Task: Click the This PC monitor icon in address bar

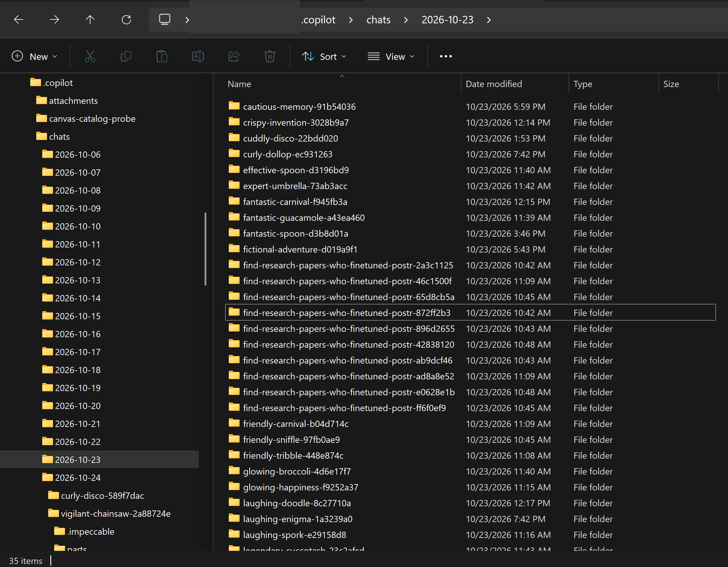Action: click(165, 19)
